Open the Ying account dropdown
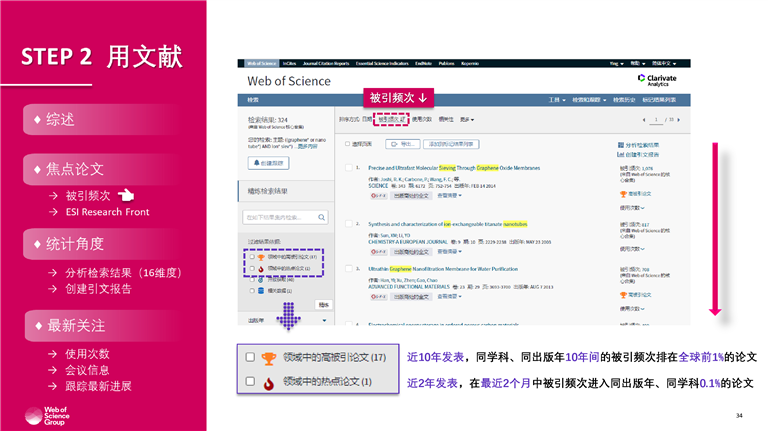Screen dimensions: 768x431 tap(616, 64)
